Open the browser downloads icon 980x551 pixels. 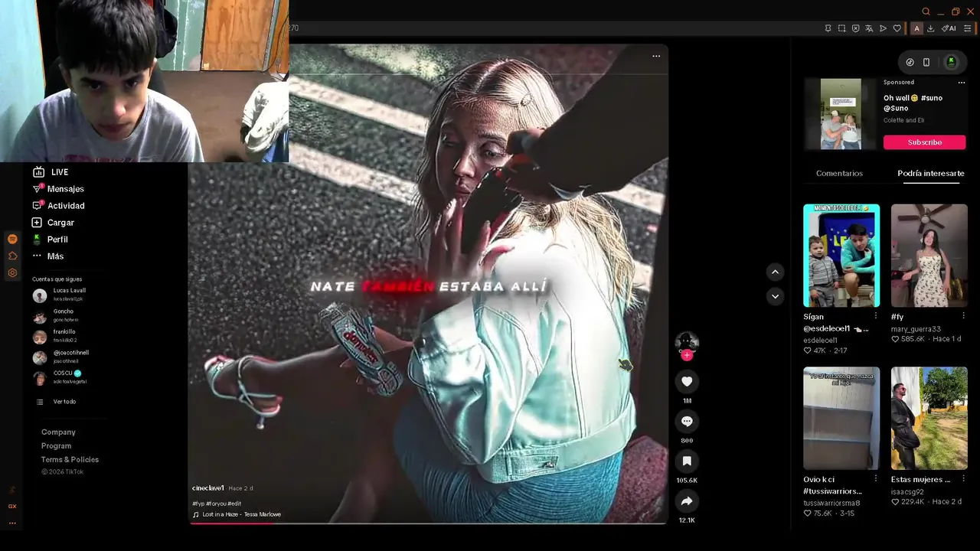(930, 28)
